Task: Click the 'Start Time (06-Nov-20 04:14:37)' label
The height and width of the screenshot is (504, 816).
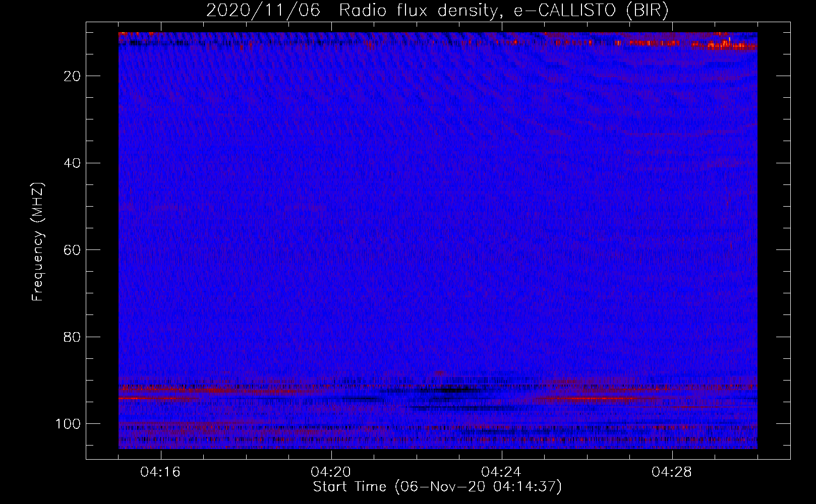Action: pyautogui.click(x=437, y=487)
